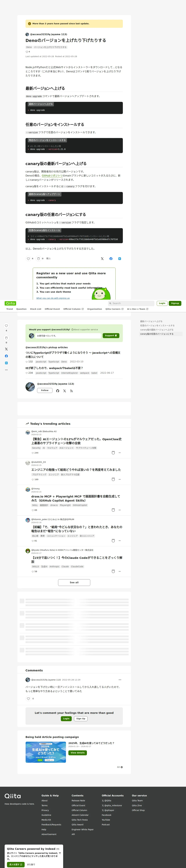Image resolution: width=186 pixels, height=868 pixels.
Task: Click Login in the comment prompt box
Action: click(x=66, y=718)
